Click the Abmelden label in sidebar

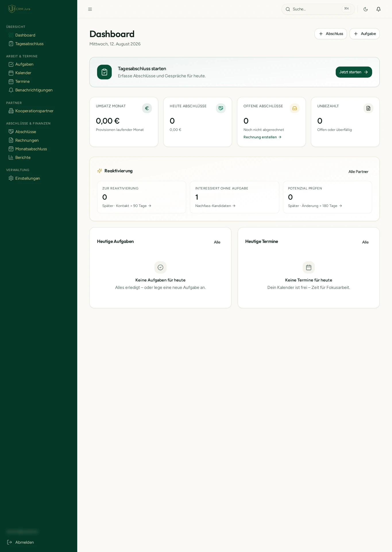(24, 542)
